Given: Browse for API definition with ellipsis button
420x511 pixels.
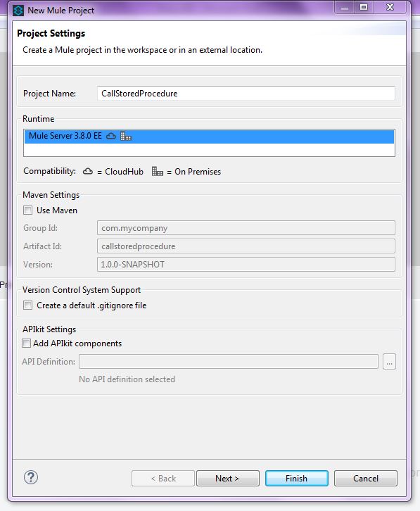Looking at the screenshot, I should (389, 362).
